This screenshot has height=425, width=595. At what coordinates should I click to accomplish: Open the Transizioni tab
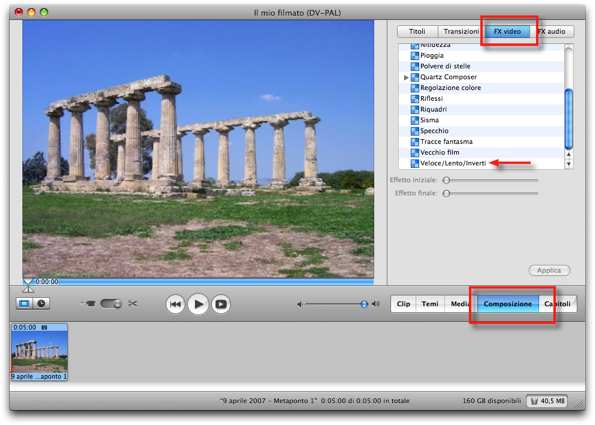click(461, 31)
